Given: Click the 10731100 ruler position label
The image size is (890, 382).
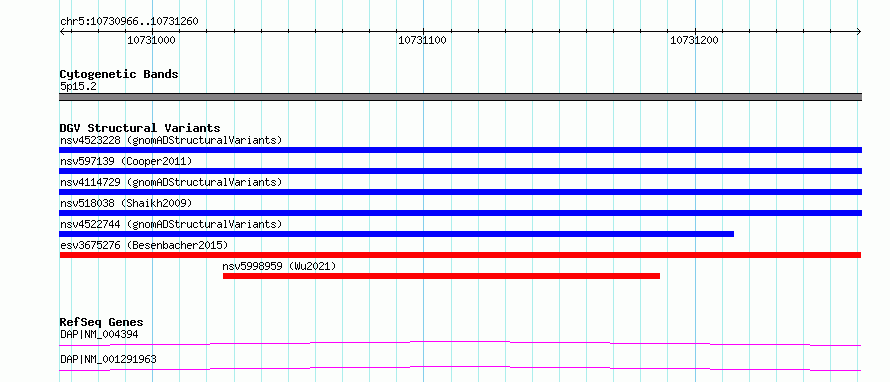Looking at the screenshot, I should pyautogui.click(x=422, y=40).
